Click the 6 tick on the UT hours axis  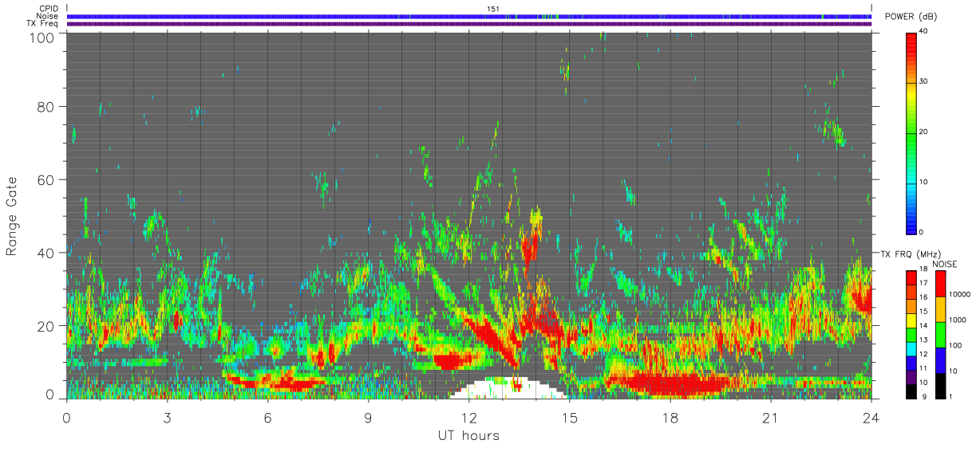click(x=268, y=417)
